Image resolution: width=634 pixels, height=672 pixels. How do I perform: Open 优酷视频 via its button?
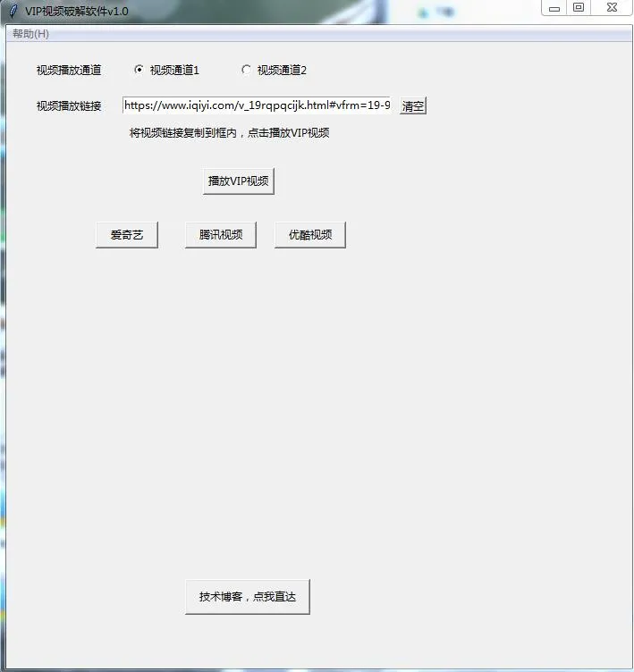click(x=310, y=235)
